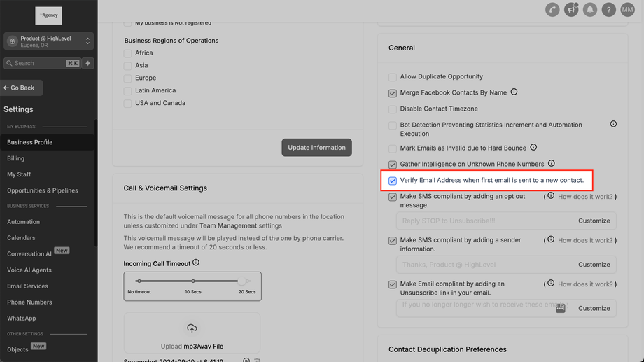Tick the Disable Contact Timezone checkbox
644x362 pixels.
[x=393, y=109]
